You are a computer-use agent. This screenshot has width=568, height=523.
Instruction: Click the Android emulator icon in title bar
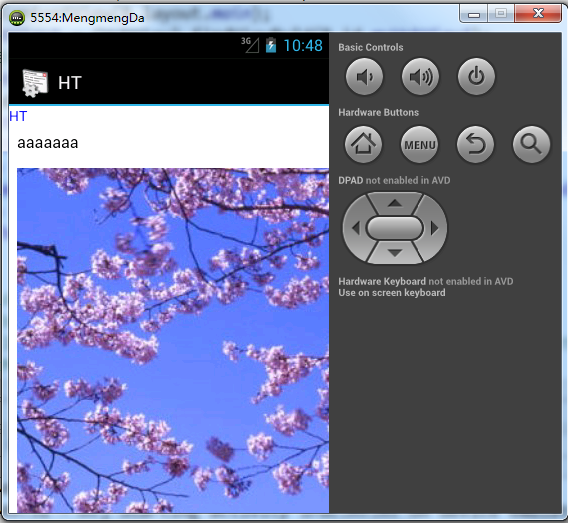pyautogui.click(x=17, y=17)
